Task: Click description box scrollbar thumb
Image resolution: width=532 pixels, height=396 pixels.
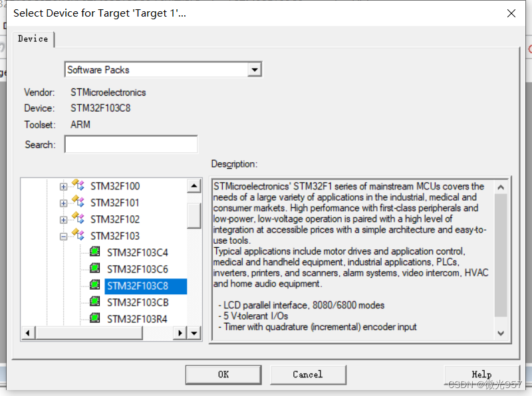Action: tap(501, 255)
